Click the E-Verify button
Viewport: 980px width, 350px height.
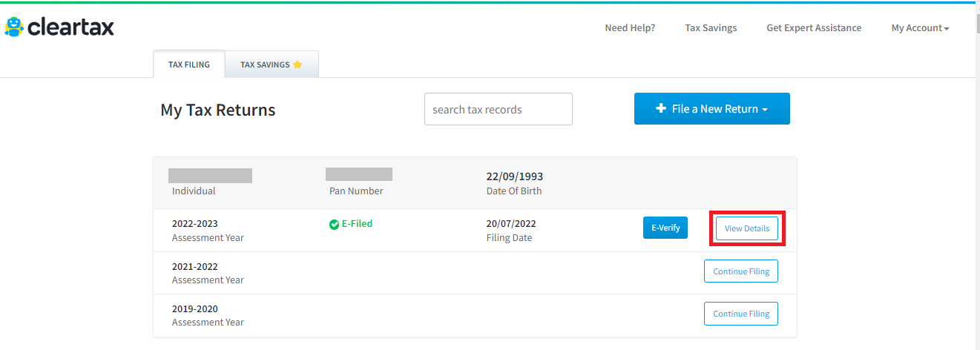(665, 228)
